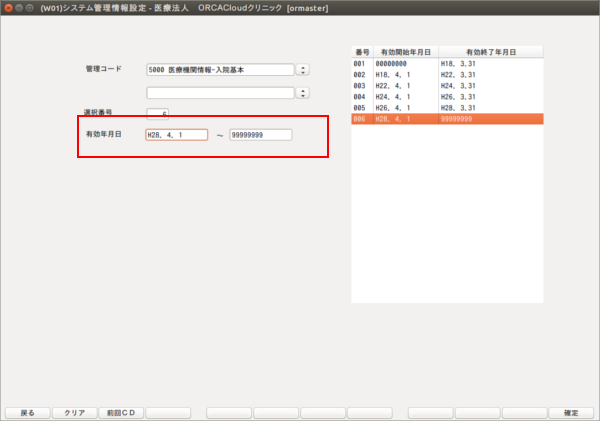The width and height of the screenshot is (600, 421).
Task: Click the 前回CD button
Action: click(x=121, y=412)
